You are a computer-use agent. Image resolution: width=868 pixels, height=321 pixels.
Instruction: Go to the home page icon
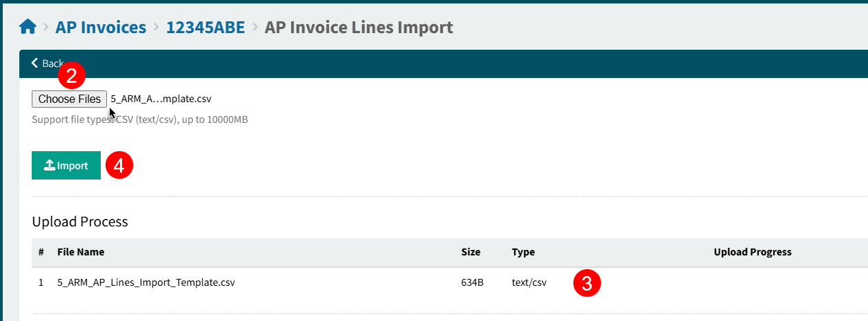[28, 28]
